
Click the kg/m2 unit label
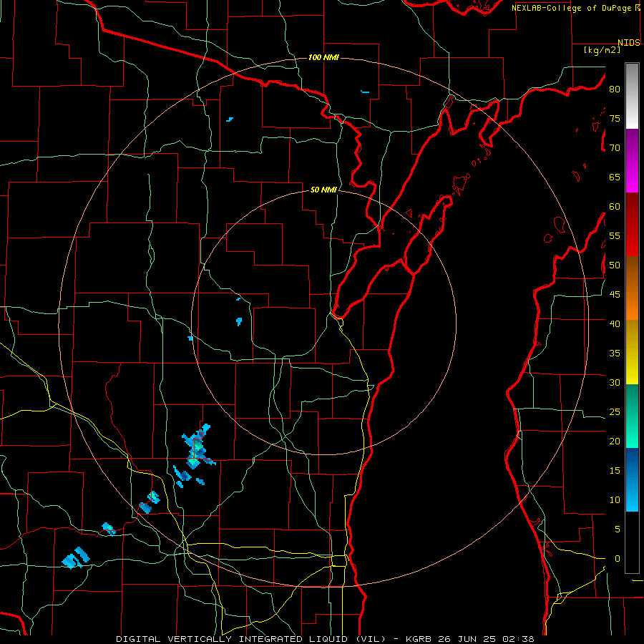point(602,50)
